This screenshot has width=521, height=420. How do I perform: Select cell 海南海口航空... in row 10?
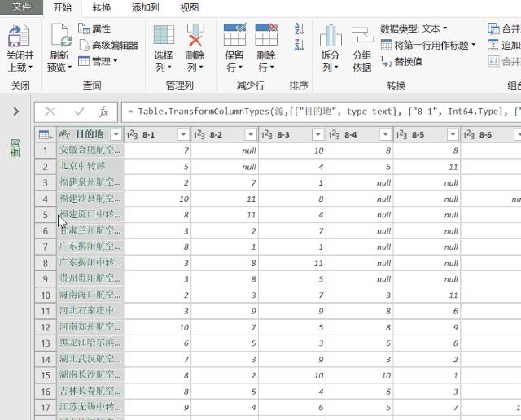coord(90,295)
